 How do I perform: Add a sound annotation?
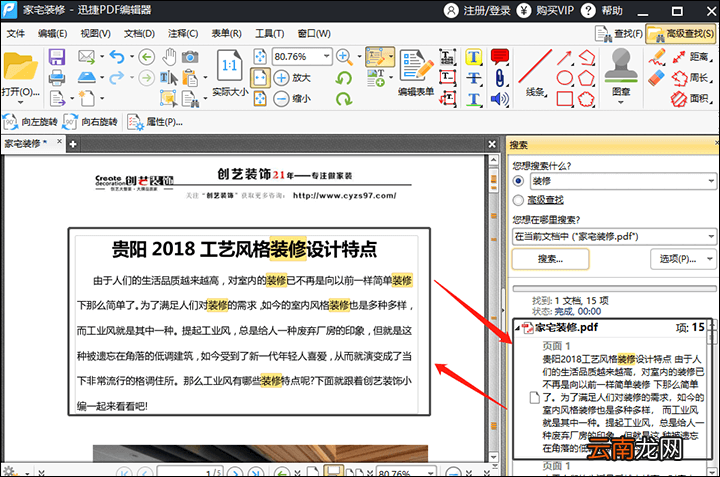tap(500, 99)
